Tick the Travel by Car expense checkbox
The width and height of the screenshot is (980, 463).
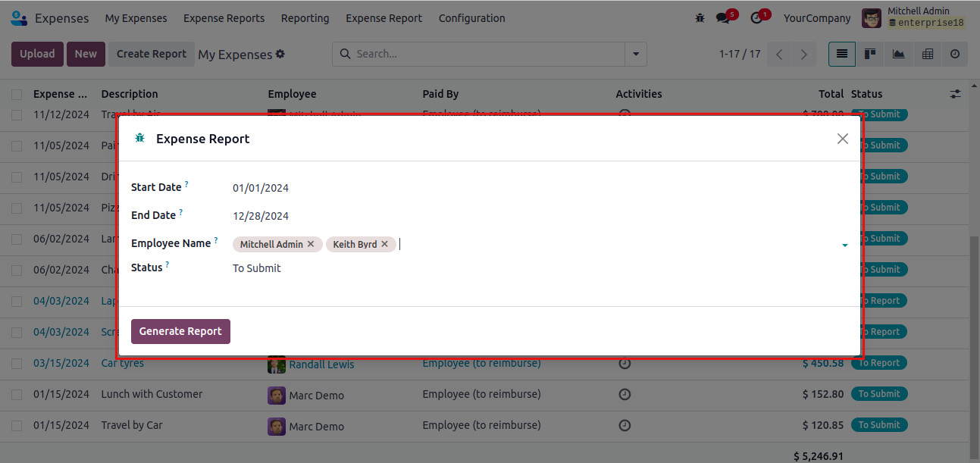[17, 425]
